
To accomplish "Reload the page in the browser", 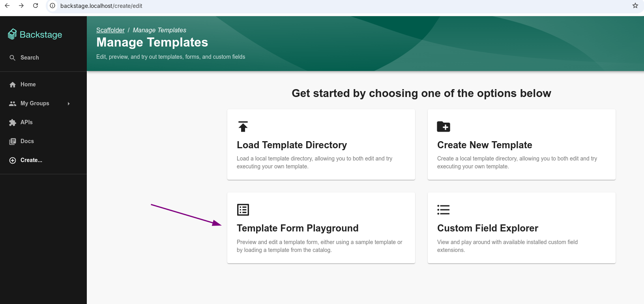I will pyautogui.click(x=36, y=6).
